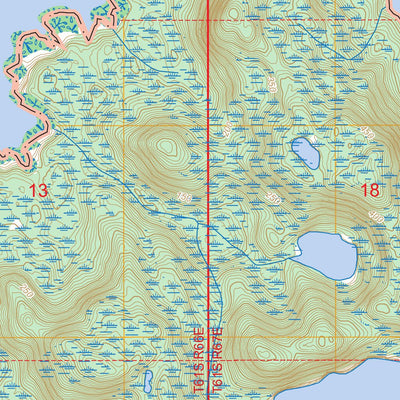Click the section number 18 label

[370, 190]
